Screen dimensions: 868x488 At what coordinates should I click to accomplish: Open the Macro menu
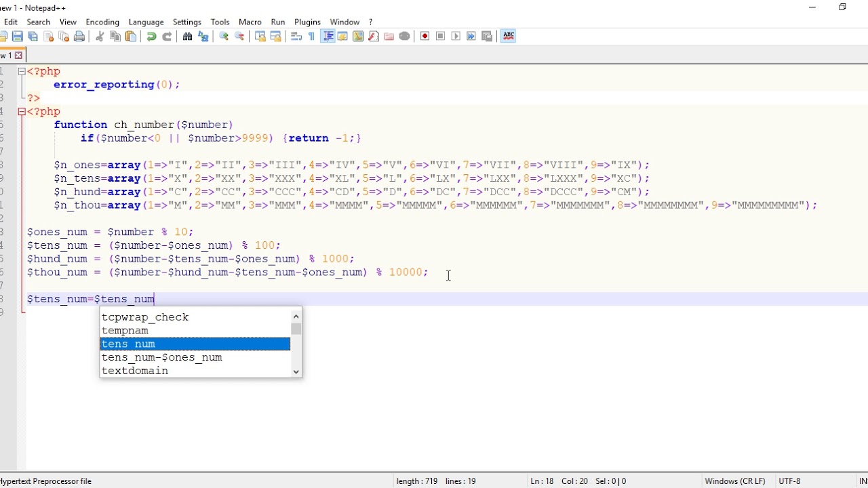click(x=250, y=22)
